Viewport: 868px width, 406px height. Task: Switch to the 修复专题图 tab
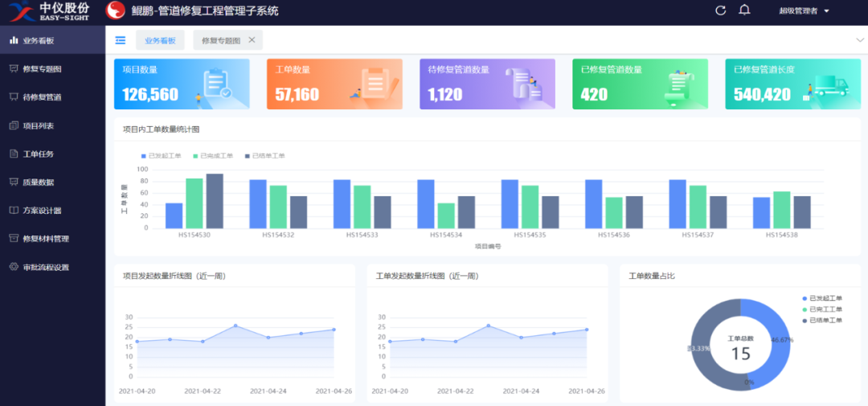[x=220, y=40]
